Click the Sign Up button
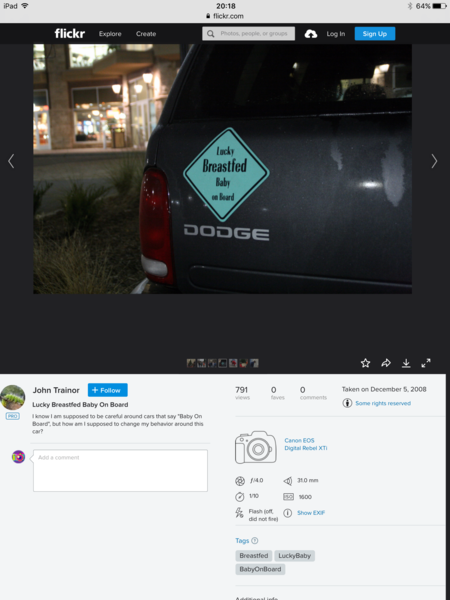Viewport: 450px width, 600px height. pos(375,34)
